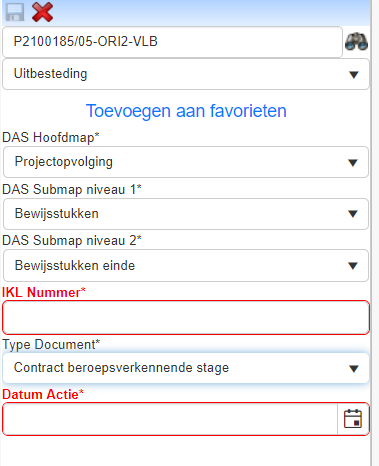The width and height of the screenshot is (379, 466).
Task: Click the Toevoegen aan favorieten link
Action: 186,111
